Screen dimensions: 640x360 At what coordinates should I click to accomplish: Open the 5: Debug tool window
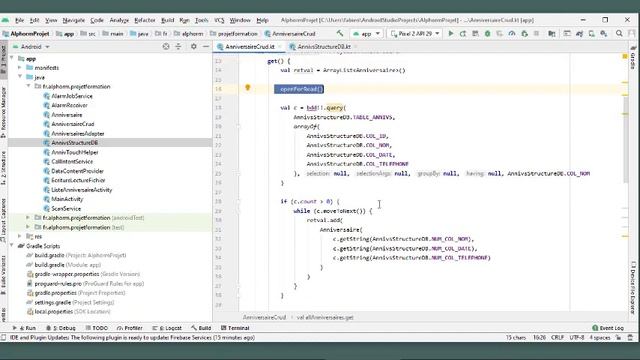pos(61,328)
